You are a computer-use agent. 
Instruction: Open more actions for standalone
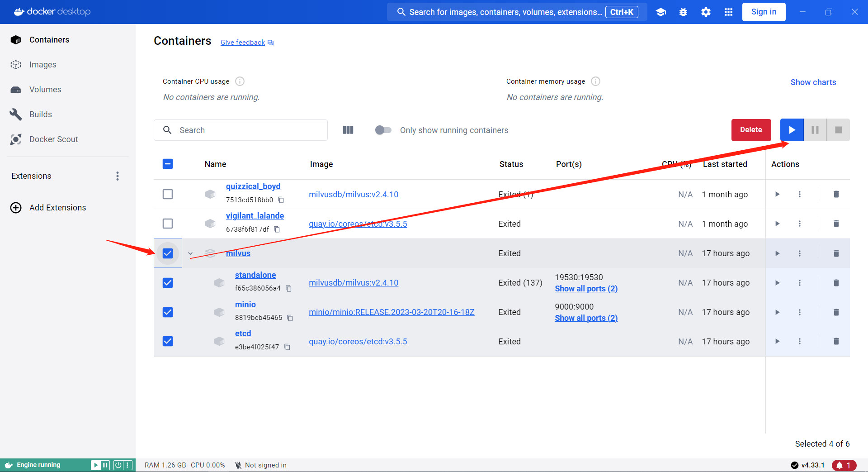[x=800, y=283]
